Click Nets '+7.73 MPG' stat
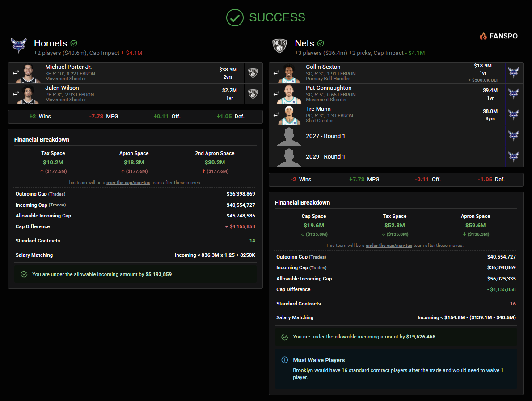Screen dimensions: 532x401 pyautogui.click(x=364, y=180)
